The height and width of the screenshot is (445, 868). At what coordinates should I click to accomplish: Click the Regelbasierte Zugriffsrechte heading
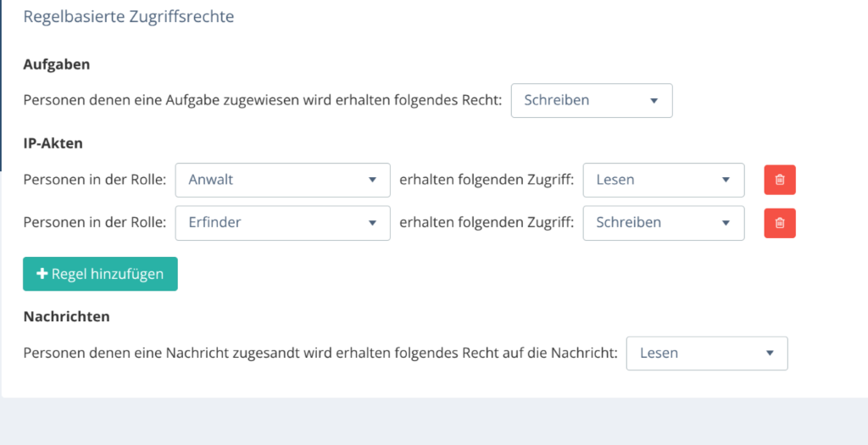pos(129,17)
